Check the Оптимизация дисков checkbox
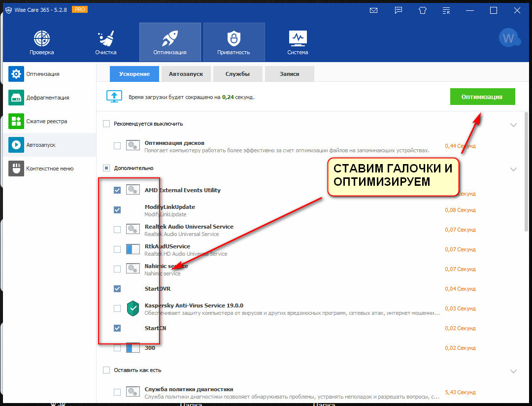This screenshot has height=406, width=532. tap(117, 146)
